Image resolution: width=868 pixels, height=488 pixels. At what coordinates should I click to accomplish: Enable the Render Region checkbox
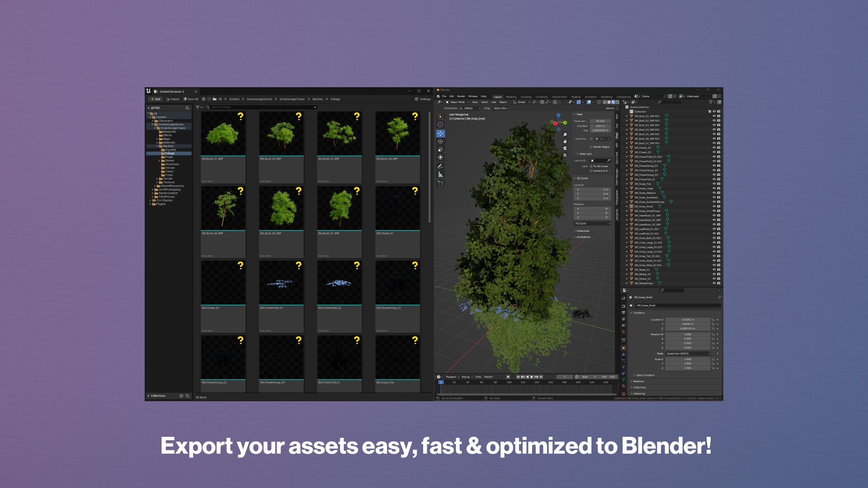coord(591,147)
